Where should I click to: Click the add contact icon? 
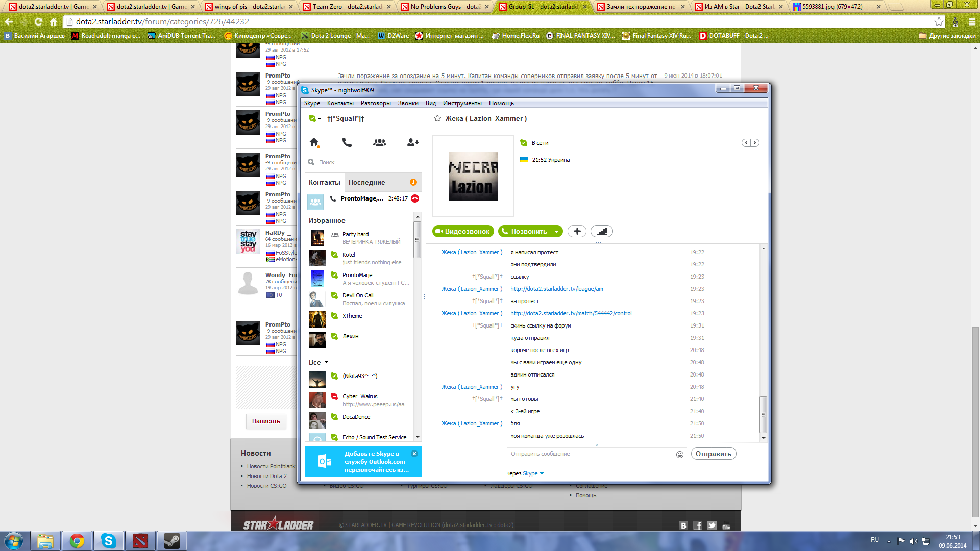(413, 142)
